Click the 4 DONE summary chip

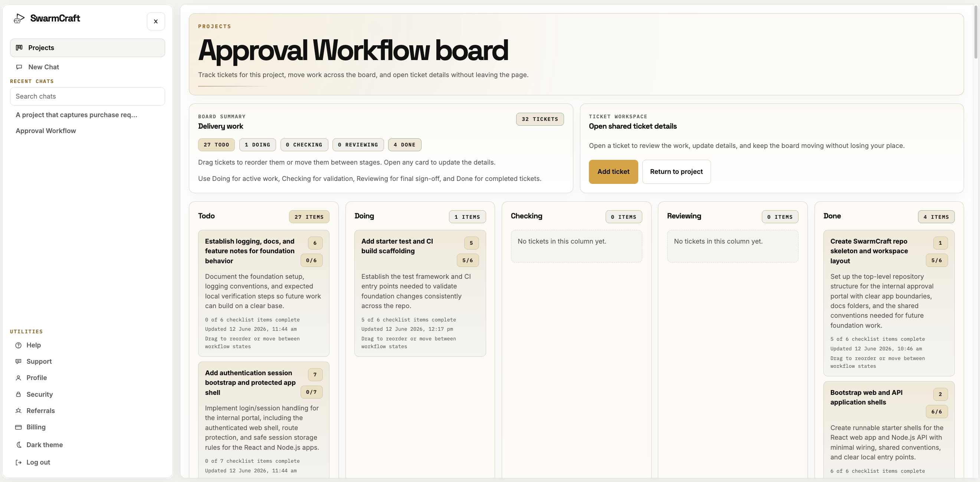[x=404, y=145]
